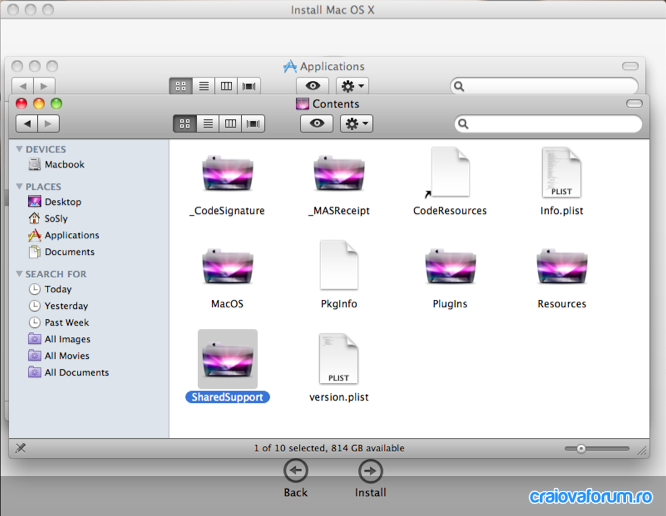
Task: Switch Applications window to list view
Action: 204,86
